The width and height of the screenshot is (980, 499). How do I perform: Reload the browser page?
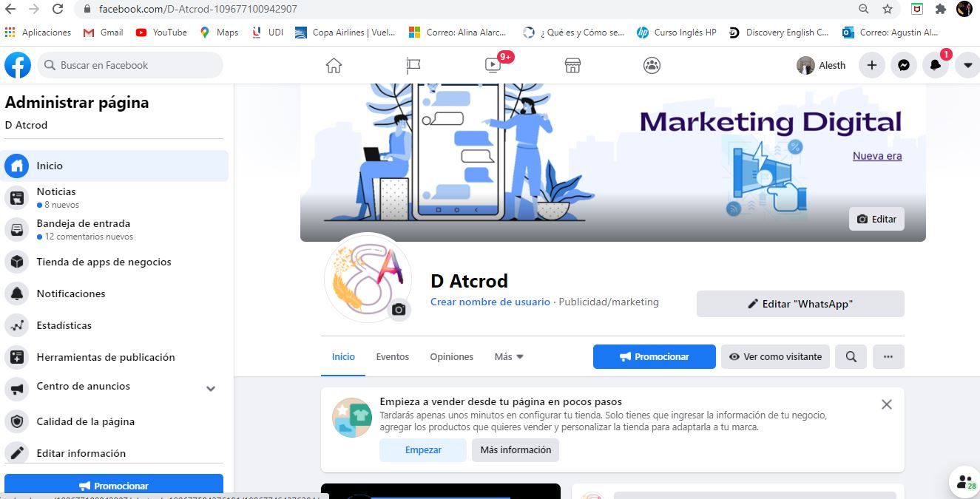tap(58, 9)
